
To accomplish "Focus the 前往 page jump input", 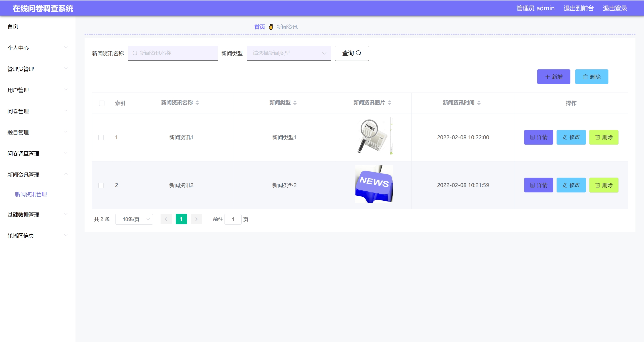I will (x=233, y=219).
